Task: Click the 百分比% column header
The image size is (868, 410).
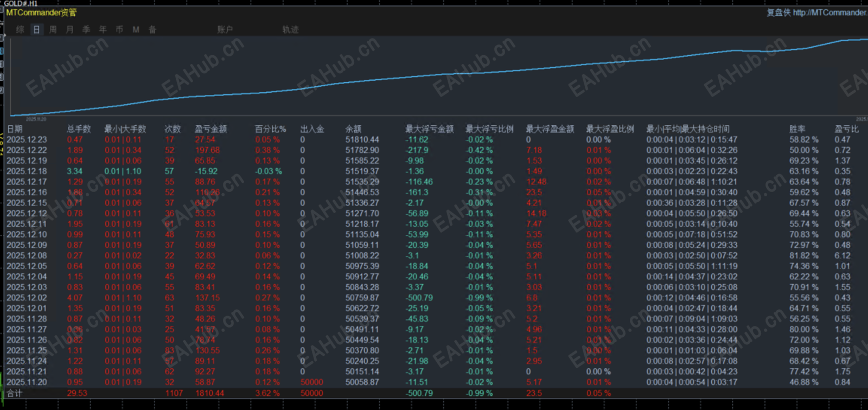Action: (x=270, y=129)
